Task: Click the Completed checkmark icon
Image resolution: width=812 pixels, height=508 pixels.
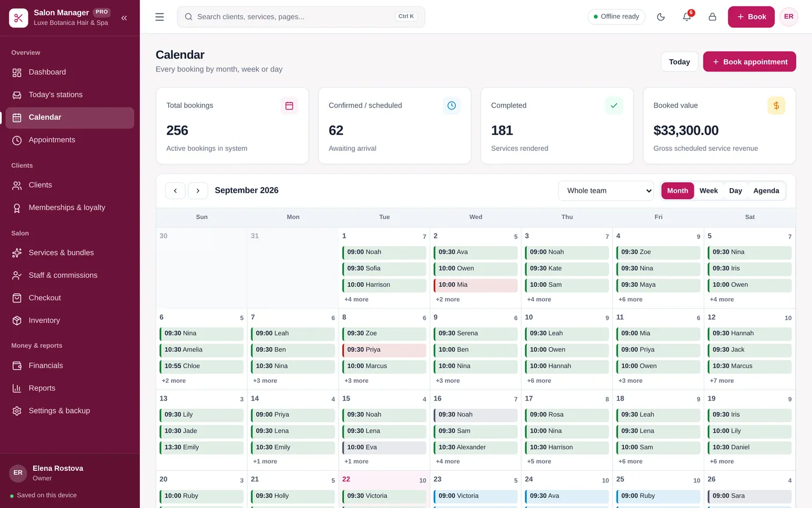Action: coord(614,106)
